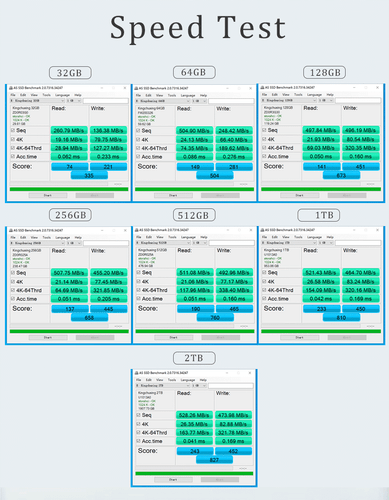
Task: Close the 128GB benchmark window
Action: pos(377,87)
